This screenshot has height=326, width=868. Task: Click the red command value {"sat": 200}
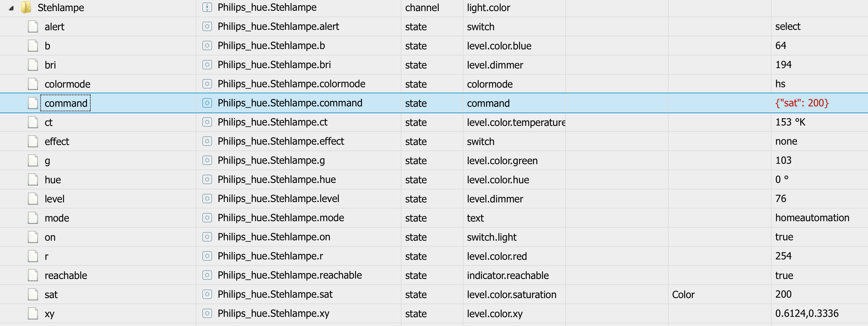[x=802, y=103]
